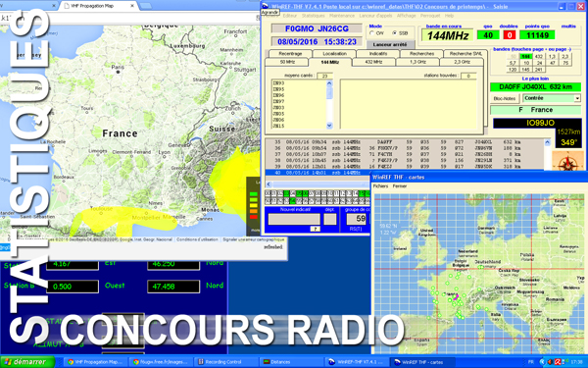The height and width of the screenshot is (368, 588).
Task: Select the 5,7 band button in bandes grid
Action: tap(513, 63)
